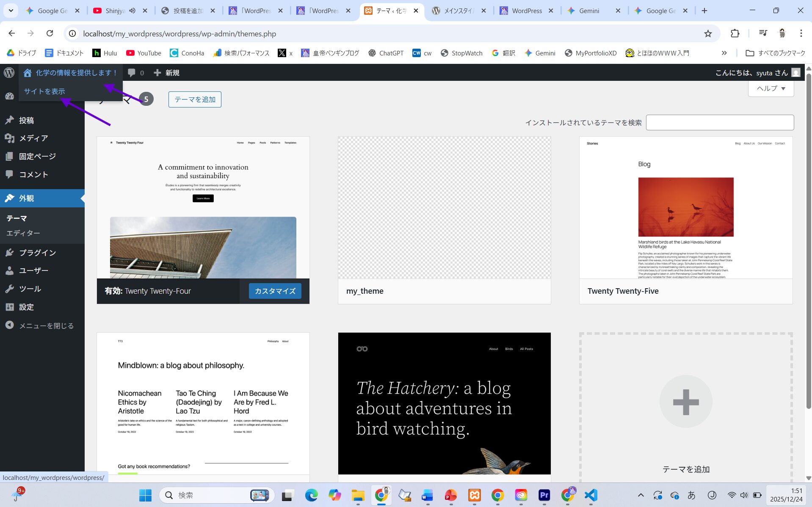Viewport: 812px width, 507px height.
Task: Click the dashboard gauge icon in sidebar
Action: tap(9, 96)
